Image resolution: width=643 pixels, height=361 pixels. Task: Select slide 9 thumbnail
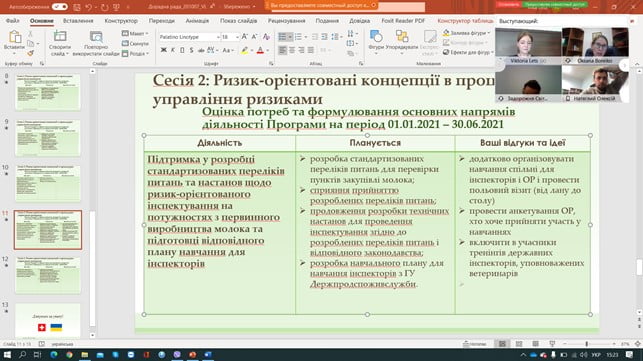coord(48,138)
